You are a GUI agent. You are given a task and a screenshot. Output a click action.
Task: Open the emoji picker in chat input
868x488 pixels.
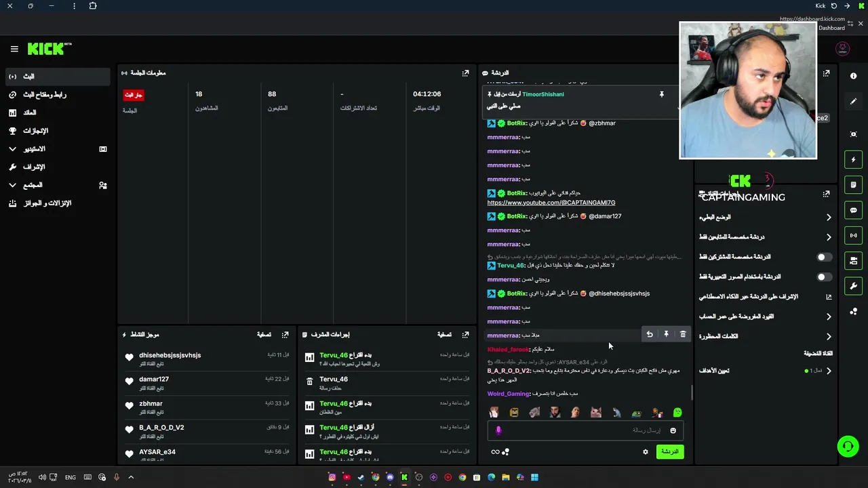click(673, 430)
